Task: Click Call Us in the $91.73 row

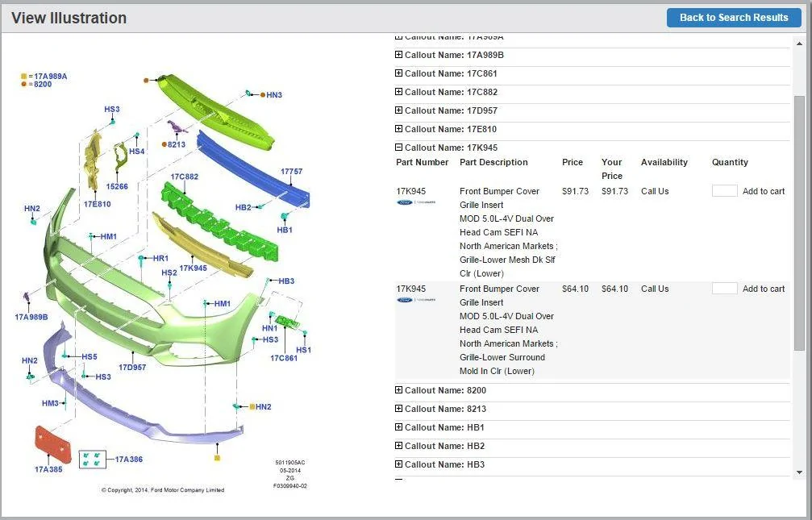Action: pyautogui.click(x=655, y=191)
